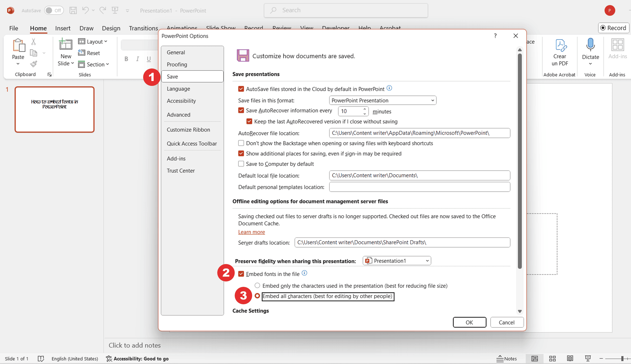Toggle the AutoSave switch
This screenshot has height=364, width=631.
(x=54, y=11)
